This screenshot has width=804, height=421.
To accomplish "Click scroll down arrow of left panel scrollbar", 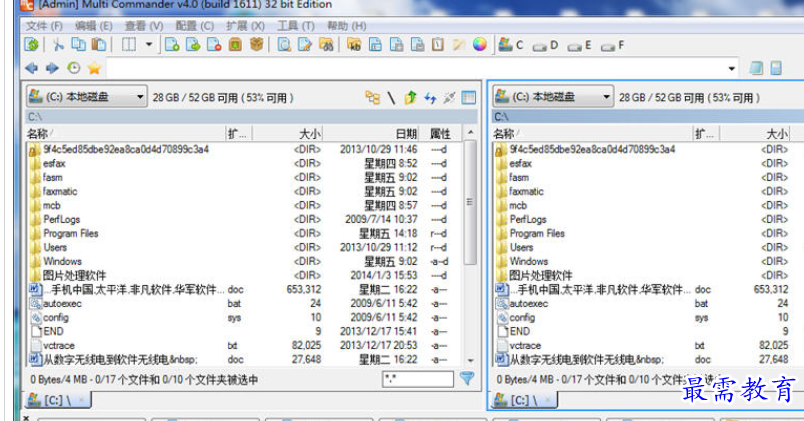I will (x=470, y=360).
